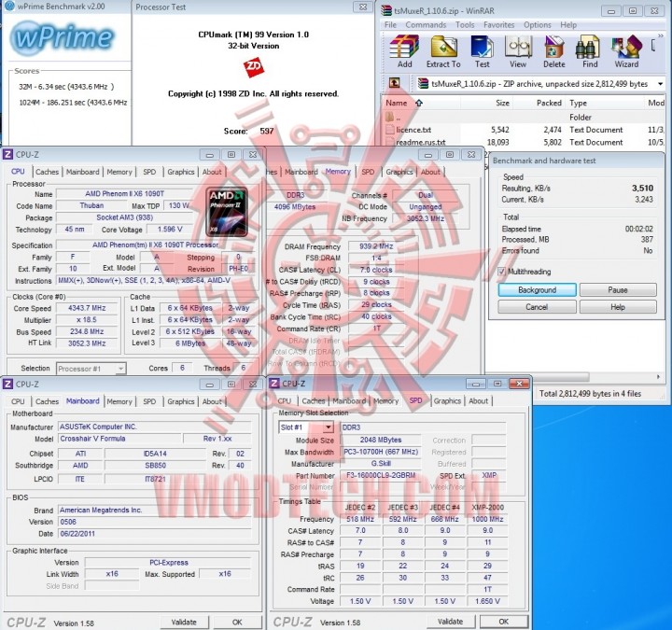Click Help in the benchmark dialog
The width and height of the screenshot is (672, 630).
coord(618,307)
